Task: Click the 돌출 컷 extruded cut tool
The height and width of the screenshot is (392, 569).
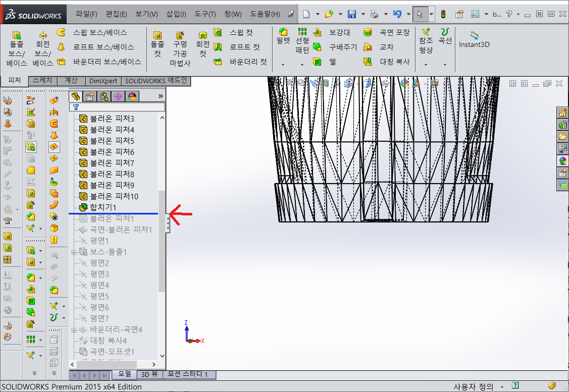Action: coord(158,44)
